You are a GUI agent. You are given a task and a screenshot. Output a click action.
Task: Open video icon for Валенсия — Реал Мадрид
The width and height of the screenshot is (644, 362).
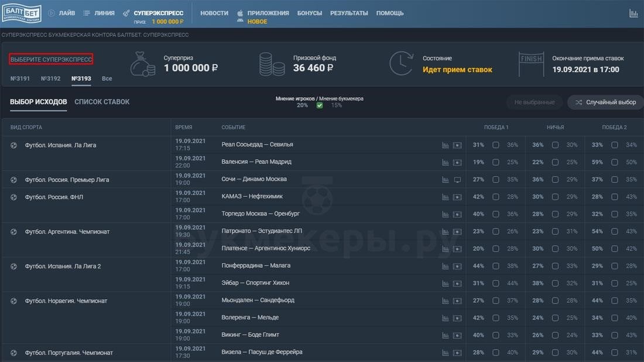tap(457, 162)
